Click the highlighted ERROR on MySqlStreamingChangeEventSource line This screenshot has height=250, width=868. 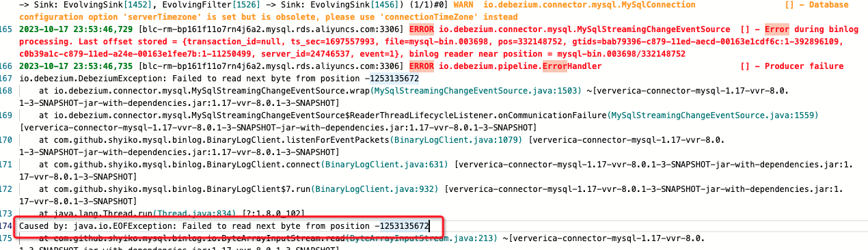[x=421, y=29]
